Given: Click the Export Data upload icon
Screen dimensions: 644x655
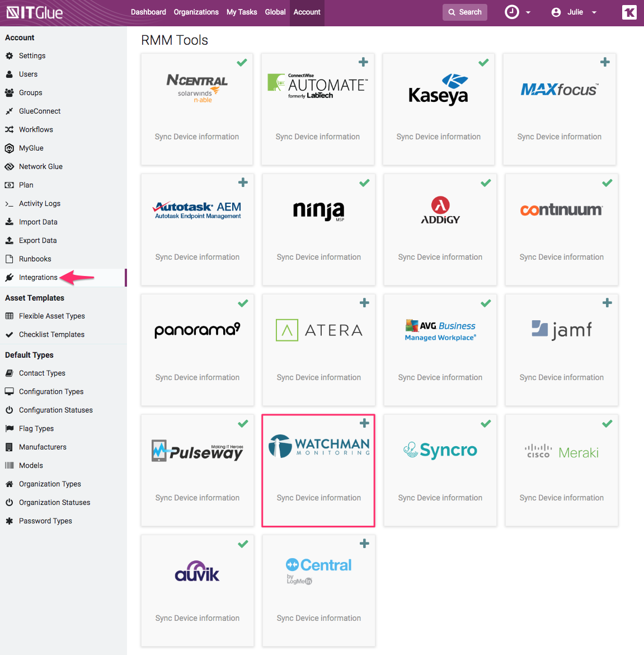Looking at the screenshot, I should 9,240.
